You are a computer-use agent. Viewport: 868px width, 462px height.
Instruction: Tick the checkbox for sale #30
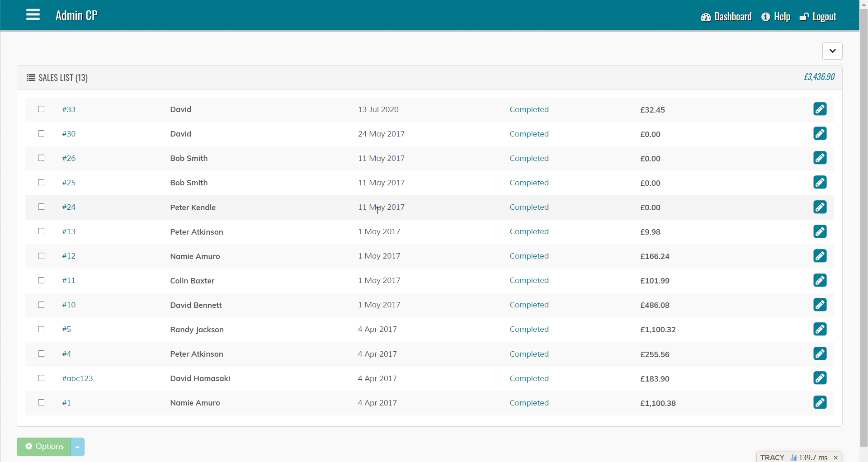[x=41, y=133]
